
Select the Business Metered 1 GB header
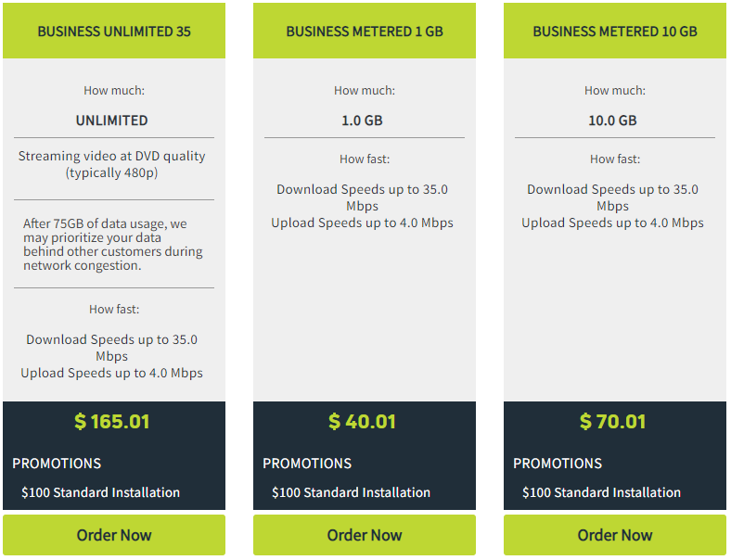pos(364,31)
